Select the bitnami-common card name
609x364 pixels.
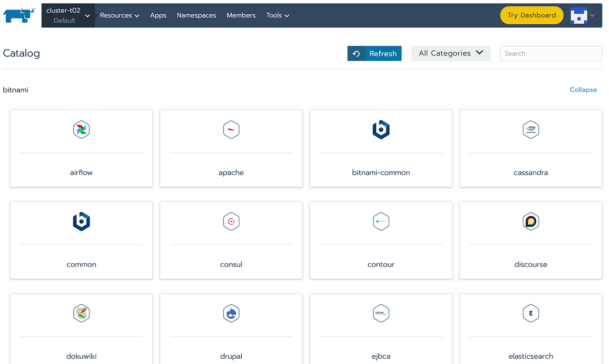381,173
